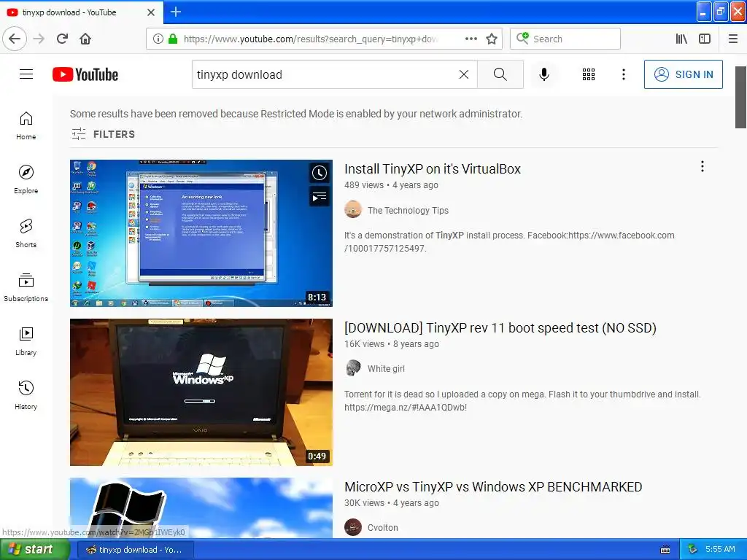Open 'MicroXP vs TinyXP vs Windows XP BENCHMARKED'
The image size is (747, 560).
493,487
